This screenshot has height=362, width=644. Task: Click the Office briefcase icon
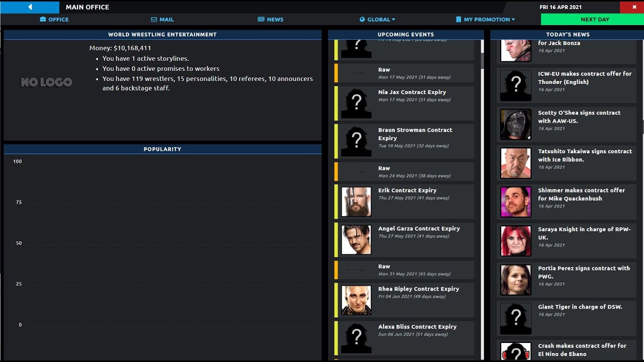point(43,20)
